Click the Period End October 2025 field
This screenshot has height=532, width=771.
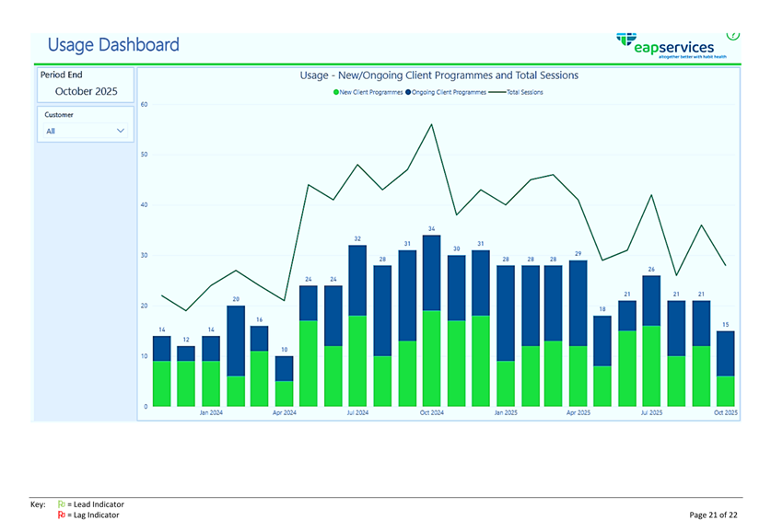[x=85, y=91]
